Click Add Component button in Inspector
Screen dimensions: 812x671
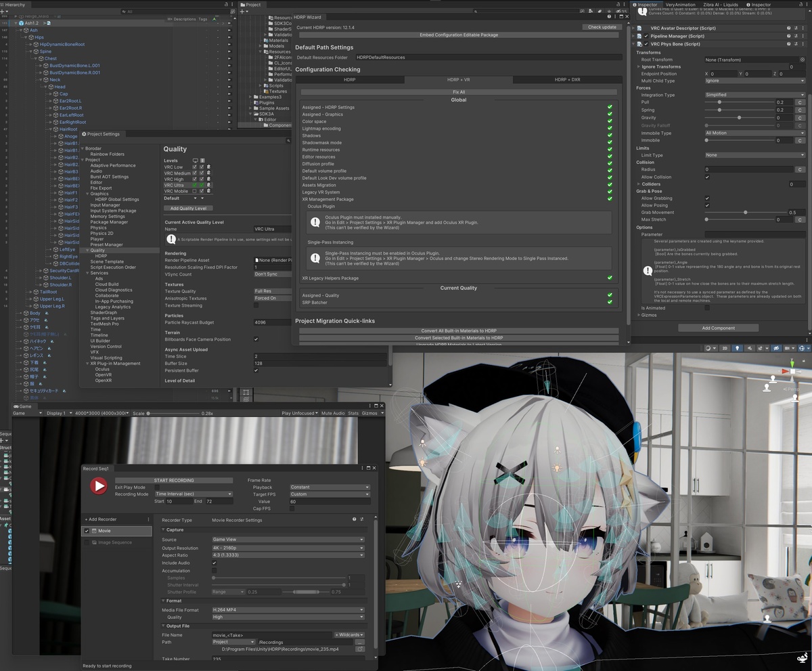pyautogui.click(x=718, y=328)
